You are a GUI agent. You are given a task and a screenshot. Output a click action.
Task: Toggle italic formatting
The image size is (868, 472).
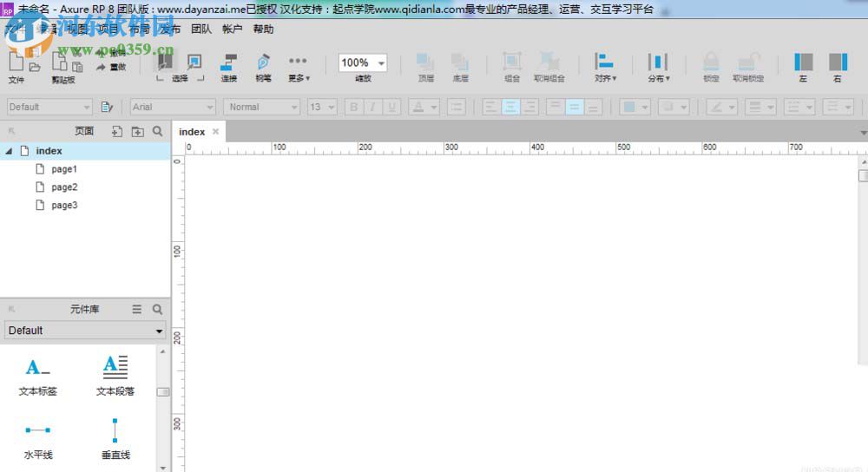tap(372, 107)
